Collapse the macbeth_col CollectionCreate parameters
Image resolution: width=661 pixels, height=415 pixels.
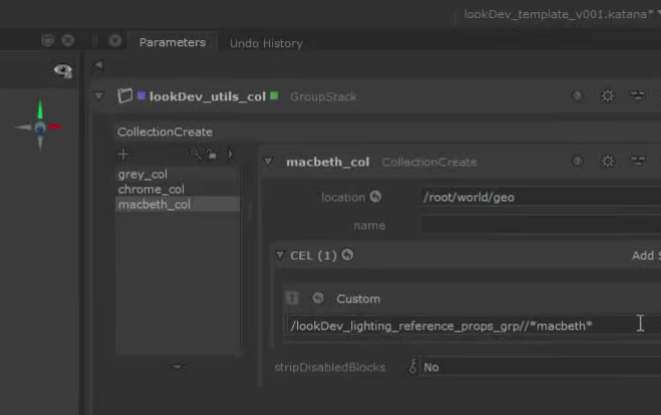click(268, 162)
